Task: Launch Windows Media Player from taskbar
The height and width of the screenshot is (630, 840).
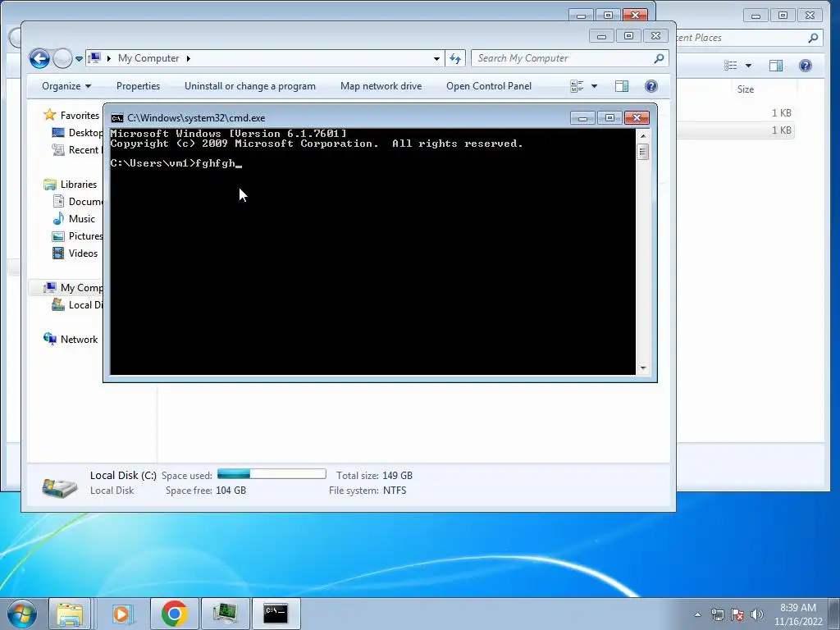Action: pyautogui.click(x=121, y=614)
